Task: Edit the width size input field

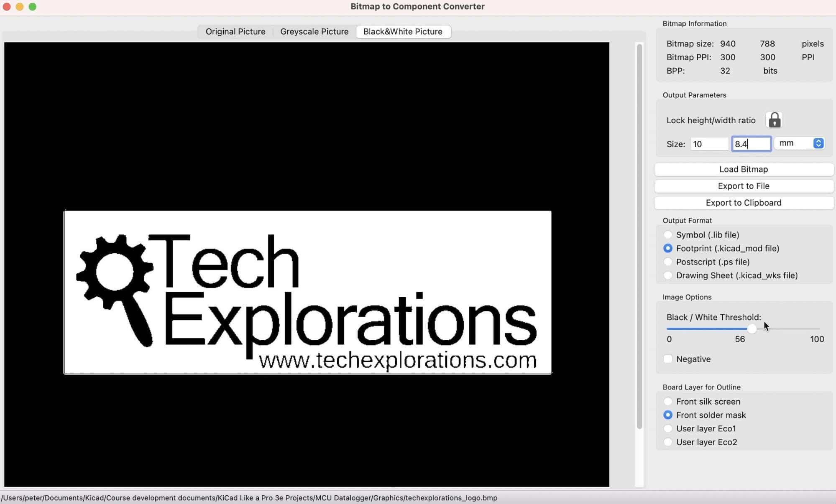Action: point(708,143)
